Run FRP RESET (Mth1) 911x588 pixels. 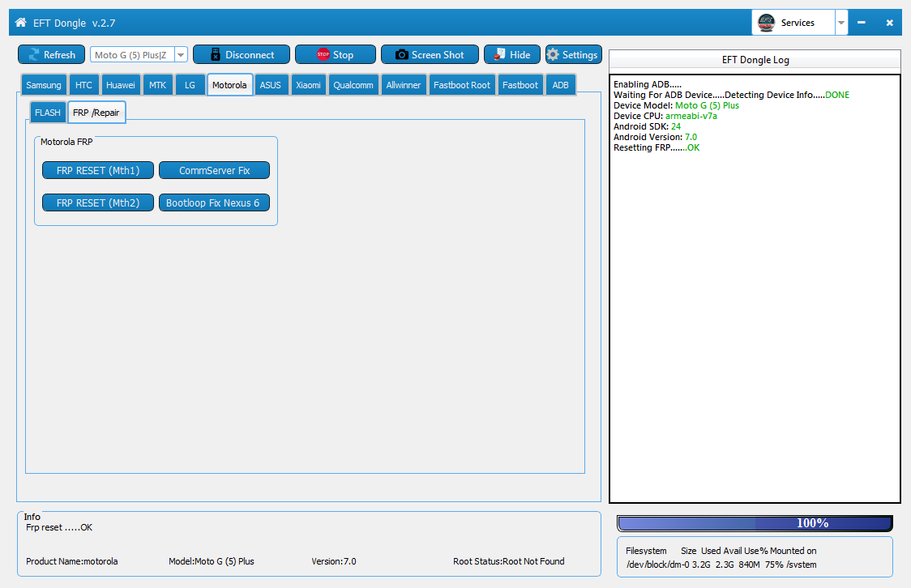pos(97,170)
